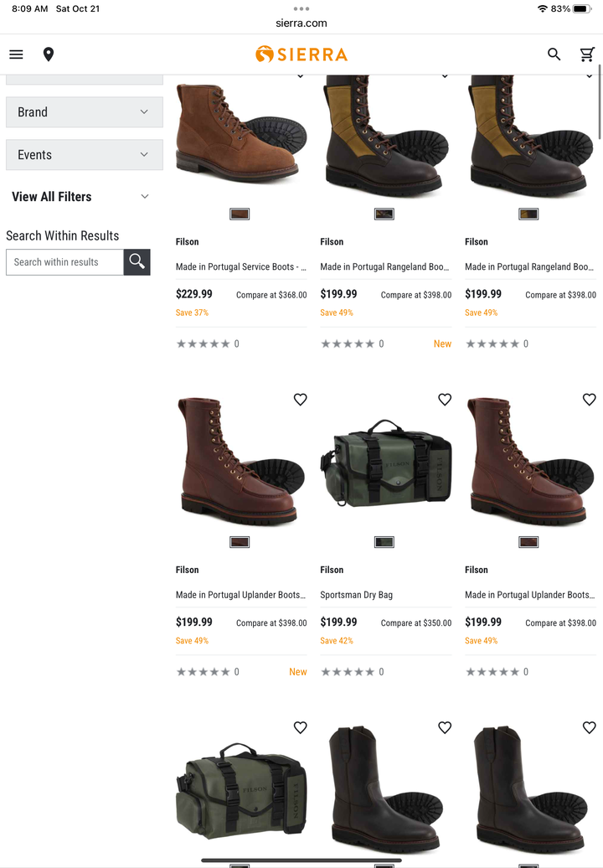Click the Sierra logo
The width and height of the screenshot is (603, 868).
[x=301, y=54]
